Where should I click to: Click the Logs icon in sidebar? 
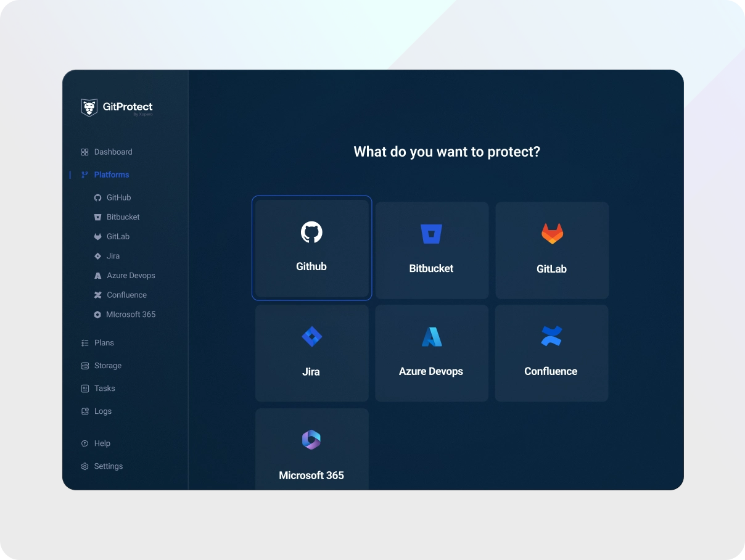[85, 411]
